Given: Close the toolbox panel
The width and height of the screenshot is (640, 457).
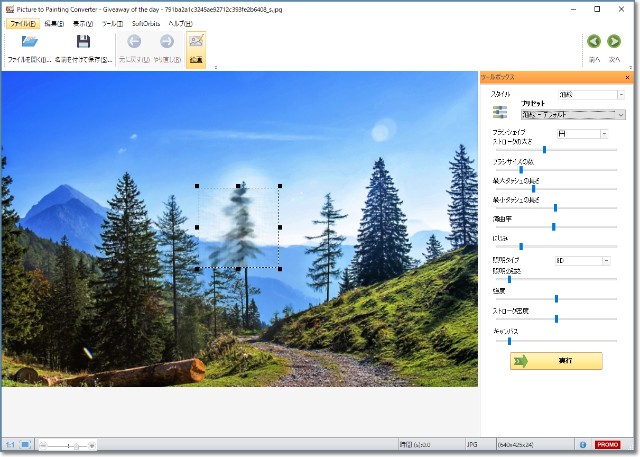Looking at the screenshot, I should click(627, 77).
